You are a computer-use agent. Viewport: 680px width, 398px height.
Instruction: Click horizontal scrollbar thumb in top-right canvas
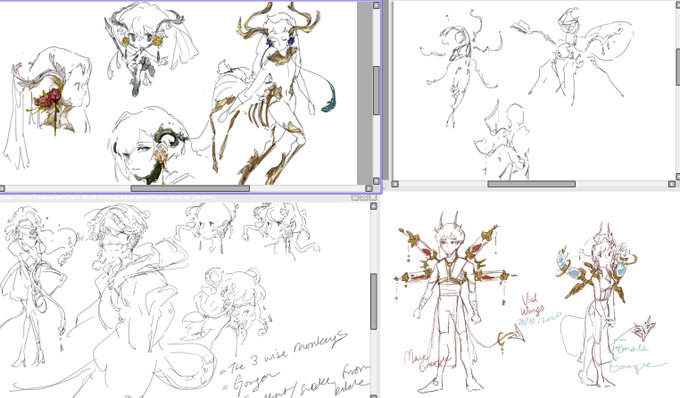click(x=532, y=184)
